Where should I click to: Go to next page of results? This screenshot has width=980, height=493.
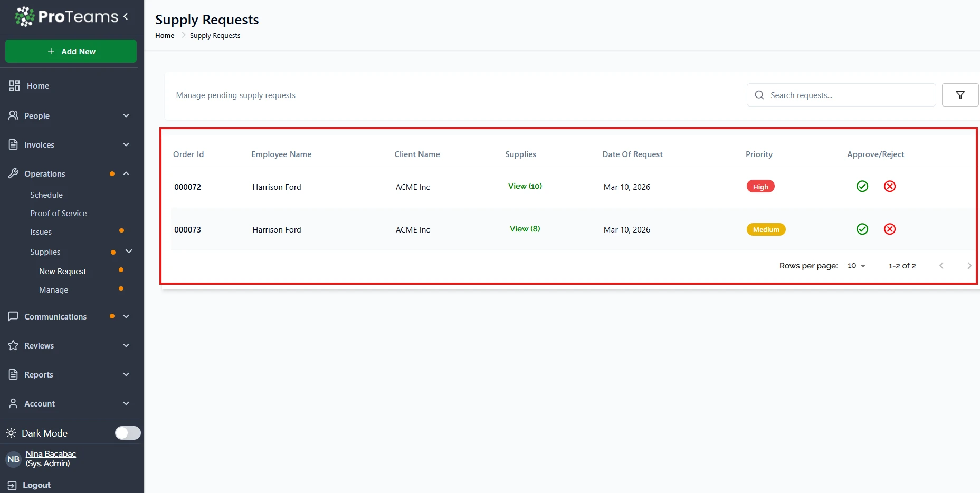pos(968,266)
